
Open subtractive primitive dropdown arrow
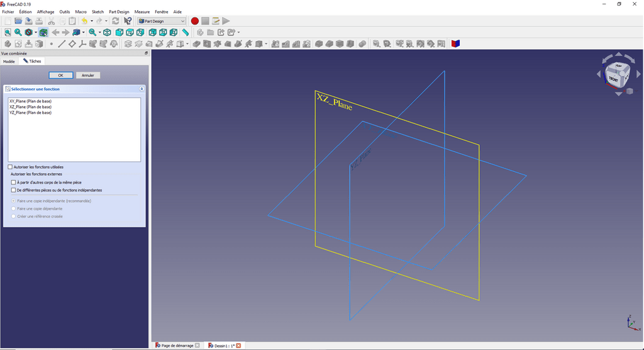tap(266, 43)
